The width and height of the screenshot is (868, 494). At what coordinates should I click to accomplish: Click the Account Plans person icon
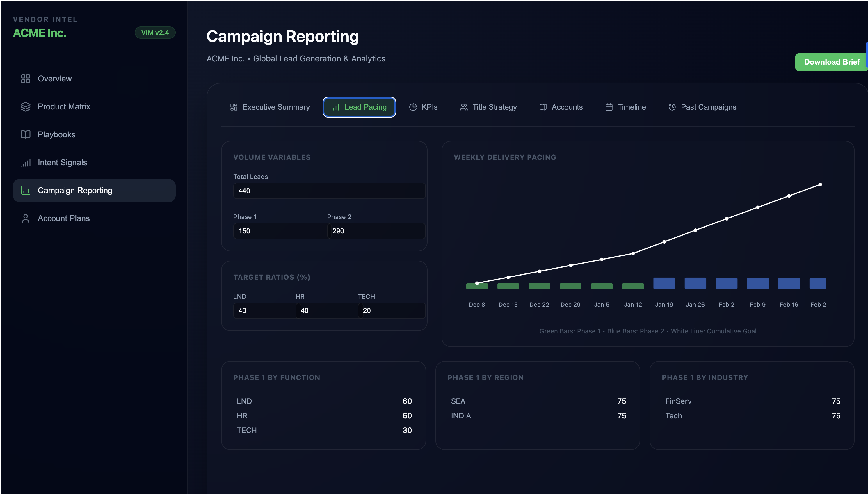pyautogui.click(x=25, y=218)
